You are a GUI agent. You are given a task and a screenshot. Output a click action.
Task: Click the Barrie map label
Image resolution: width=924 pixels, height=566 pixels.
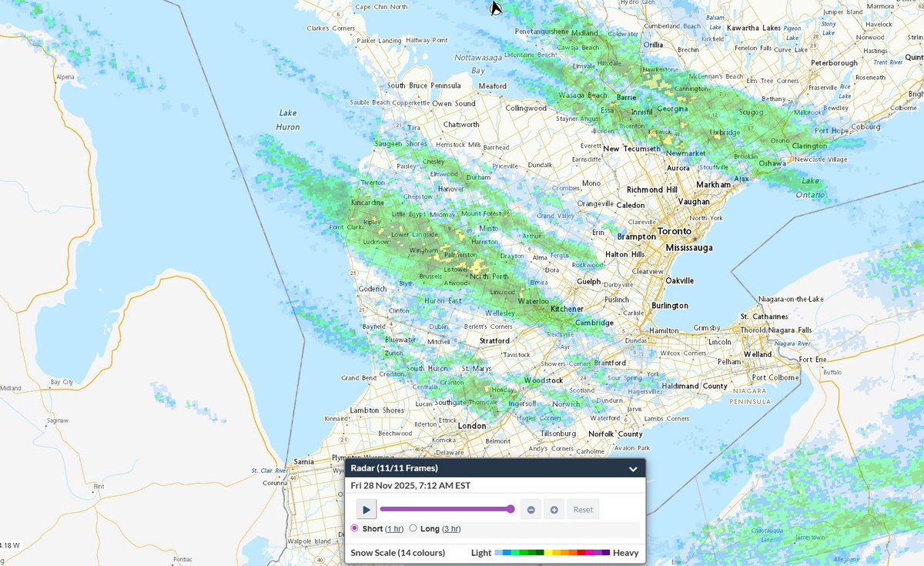click(628, 99)
